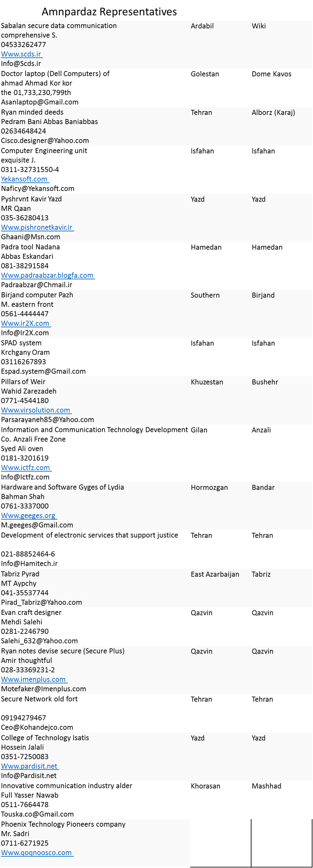The height and width of the screenshot is (868, 313).
Task: Visit the Www.virsolution.com link
Action: coord(36,410)
